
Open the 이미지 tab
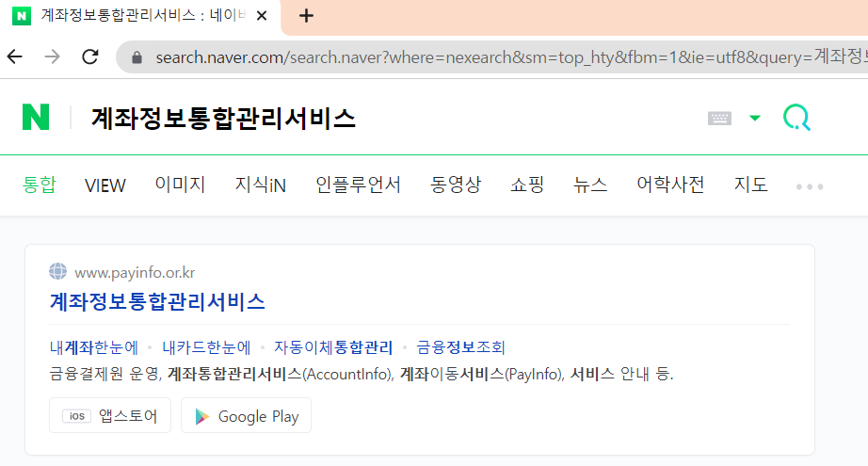[x=180, y=185]
